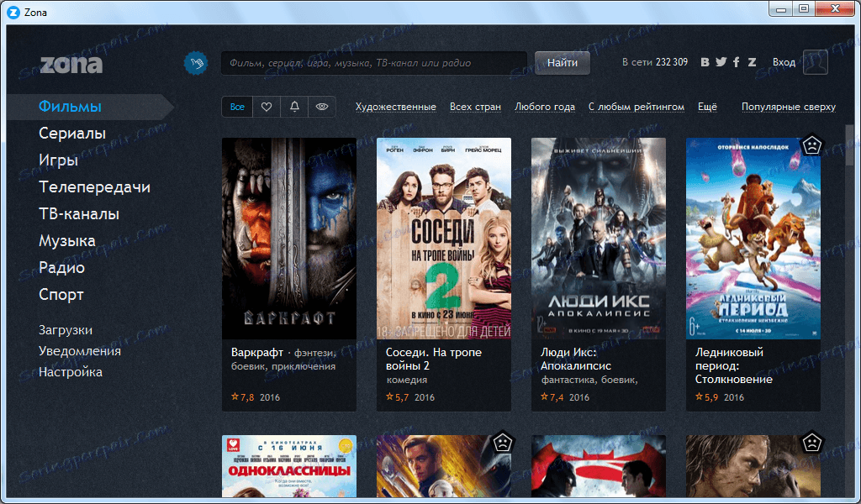Select the Все filter button
861x504 pixels.
click(237, 107)
